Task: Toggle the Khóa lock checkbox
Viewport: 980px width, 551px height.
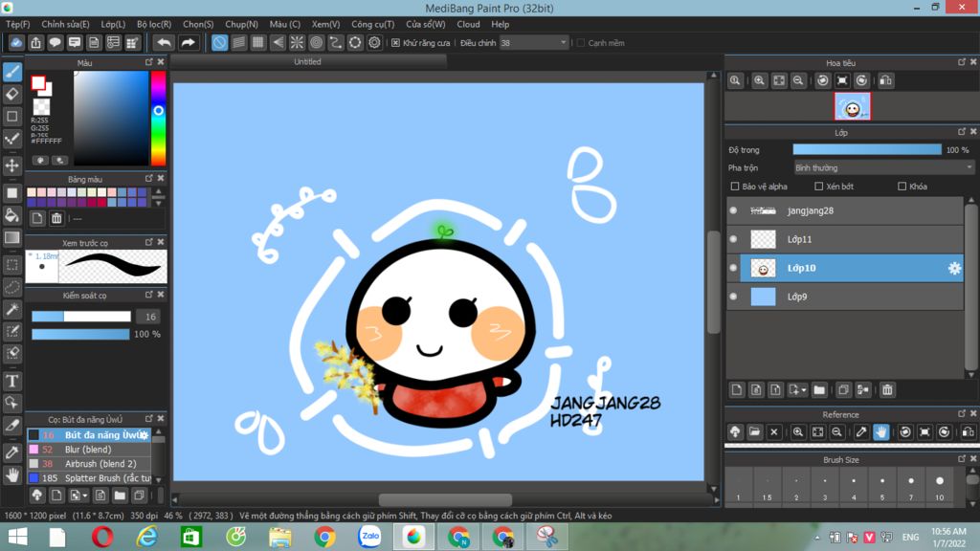Action: (901, 187)
